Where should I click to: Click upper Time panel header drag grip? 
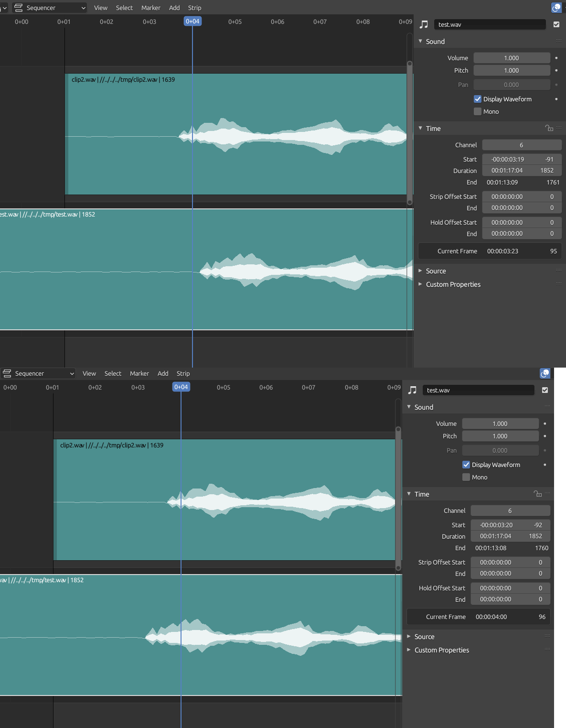click(x=559, y=128)
